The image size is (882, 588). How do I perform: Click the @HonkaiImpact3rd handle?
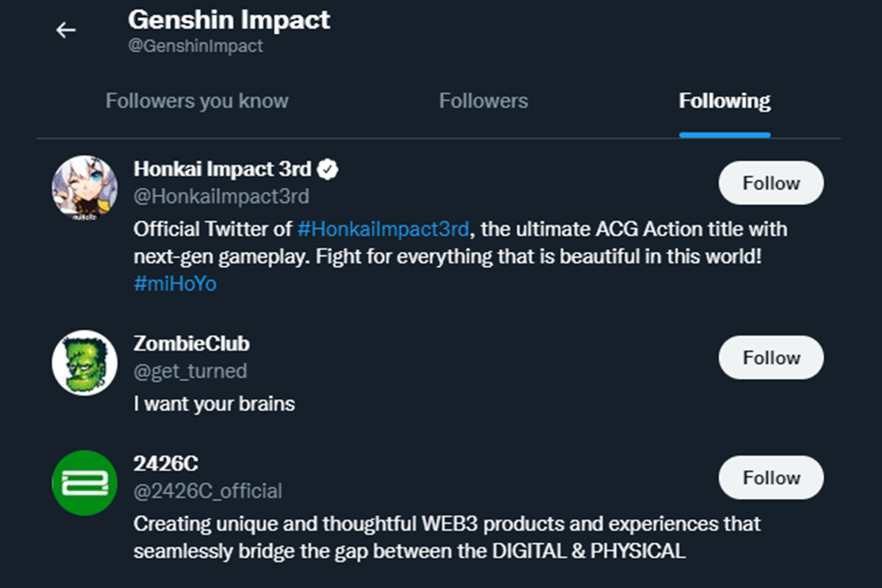click(221, 197)
